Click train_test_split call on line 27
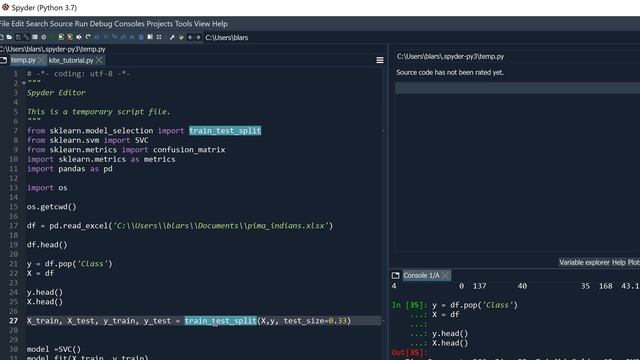Image resolution: width=640 pixels, height=360 pixels. pos(220,321)
